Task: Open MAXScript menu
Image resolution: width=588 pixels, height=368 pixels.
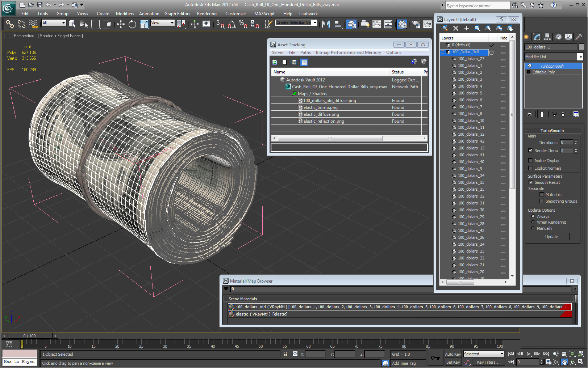Action: click(264, 14)
